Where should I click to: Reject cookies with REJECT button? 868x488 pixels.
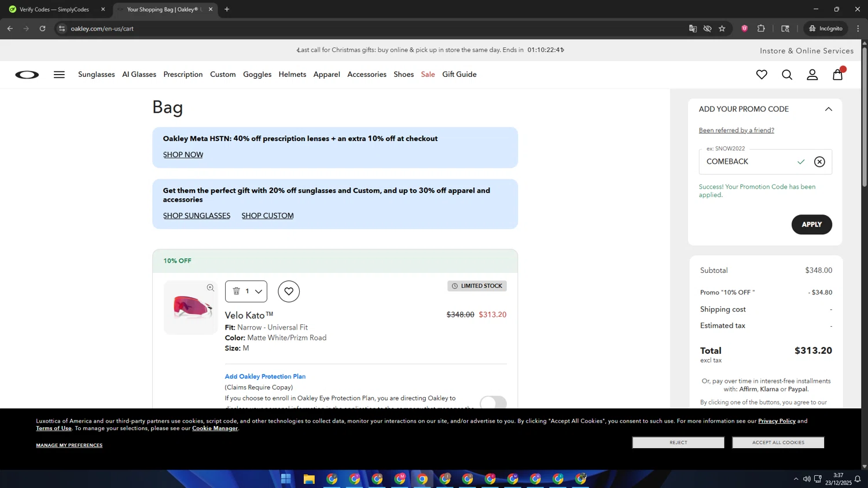click(x=678, y=442)
